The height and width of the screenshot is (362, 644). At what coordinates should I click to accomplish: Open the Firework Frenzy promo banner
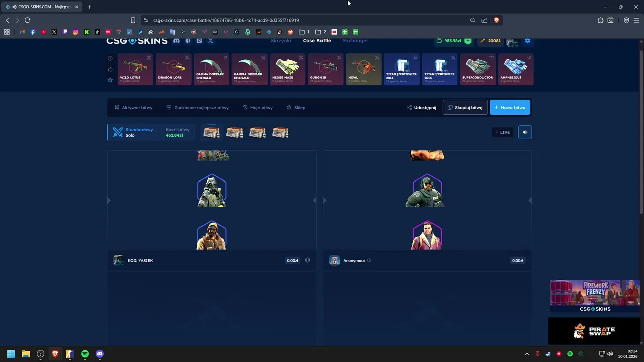[595, 296]
